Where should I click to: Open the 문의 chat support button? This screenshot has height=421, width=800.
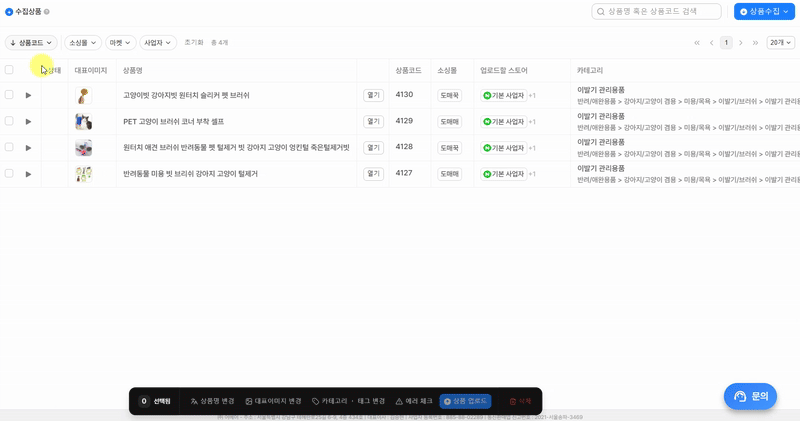[x=751, y=397]
